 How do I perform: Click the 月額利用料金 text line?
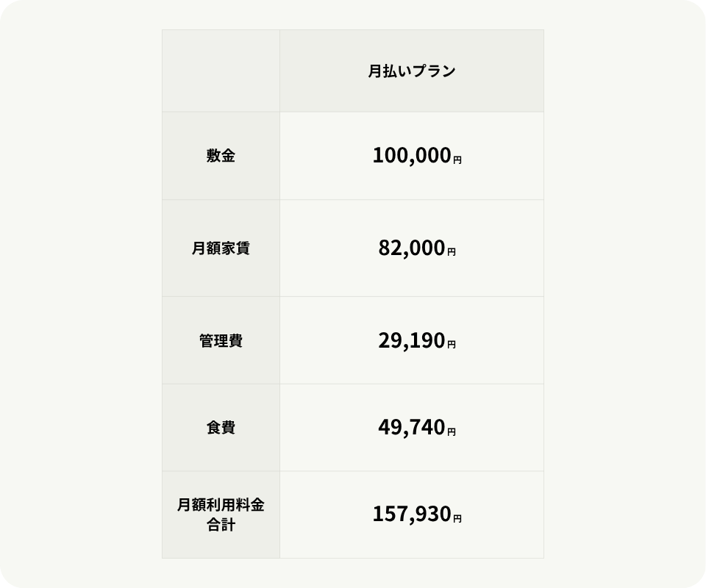(221, 506)
